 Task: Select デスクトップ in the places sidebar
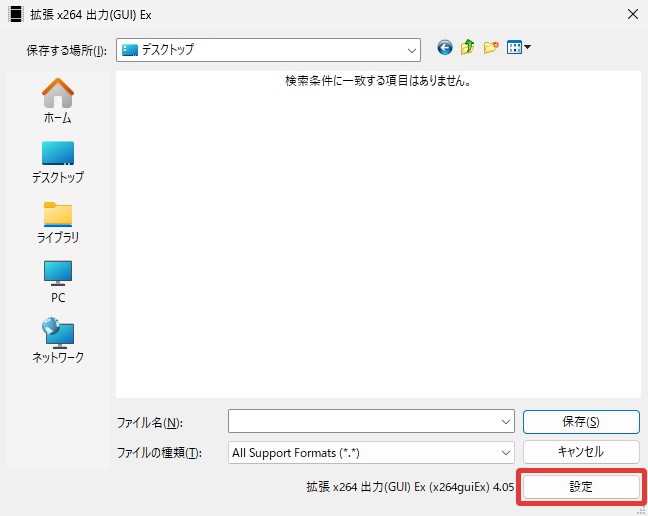pyautogui.click(x=57, y=161)
